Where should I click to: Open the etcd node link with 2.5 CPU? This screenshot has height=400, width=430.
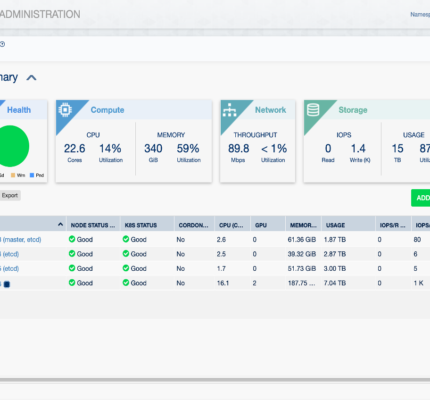(9, 254)
